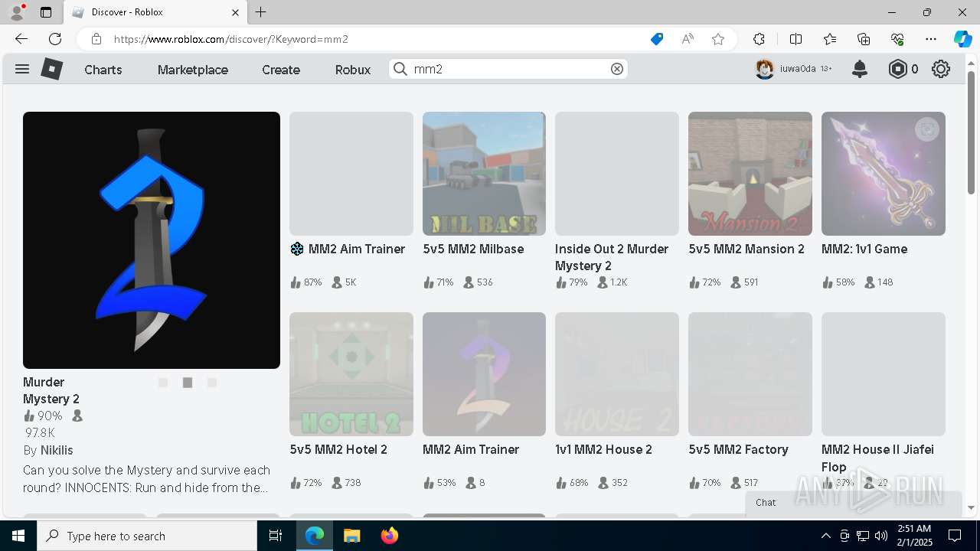The image size is (980, 551).
Task: Open the Murder Mystery 2 title link
Action: click(51, 390)
